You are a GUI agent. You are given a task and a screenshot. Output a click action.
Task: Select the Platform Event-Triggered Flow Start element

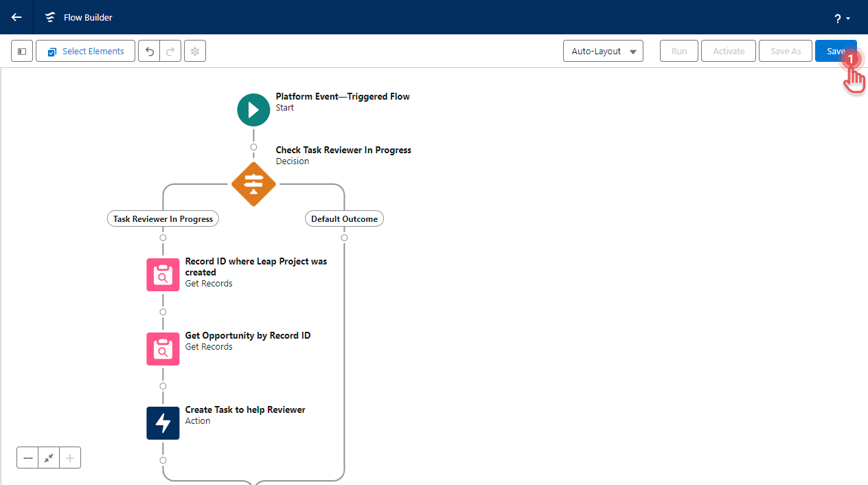pyautogui.click(x=253, y=110)
